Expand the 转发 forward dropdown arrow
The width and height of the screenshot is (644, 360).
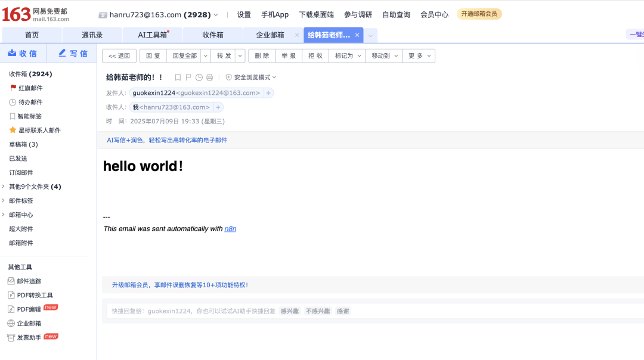239,55
